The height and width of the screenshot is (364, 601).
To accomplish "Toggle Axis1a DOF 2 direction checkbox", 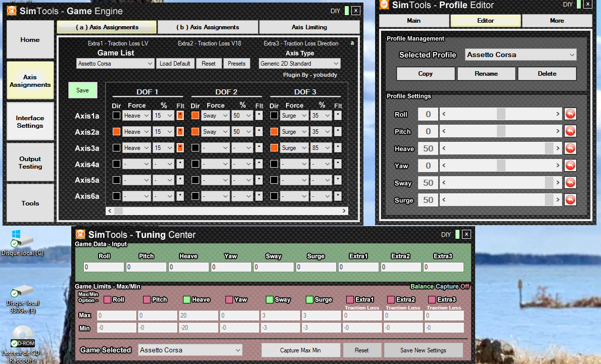I will pyautogui.click(x=195, y=115).
